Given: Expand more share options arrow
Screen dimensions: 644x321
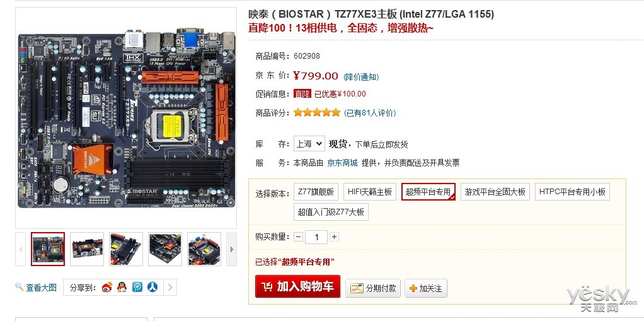Looking at the screenshot, I should point(170,288).
